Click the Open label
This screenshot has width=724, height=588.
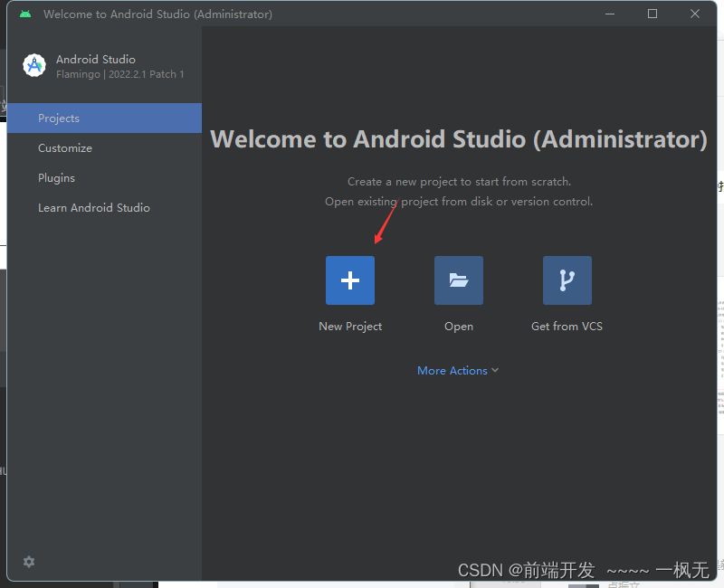pyautogui.click(x=459, y=327)
